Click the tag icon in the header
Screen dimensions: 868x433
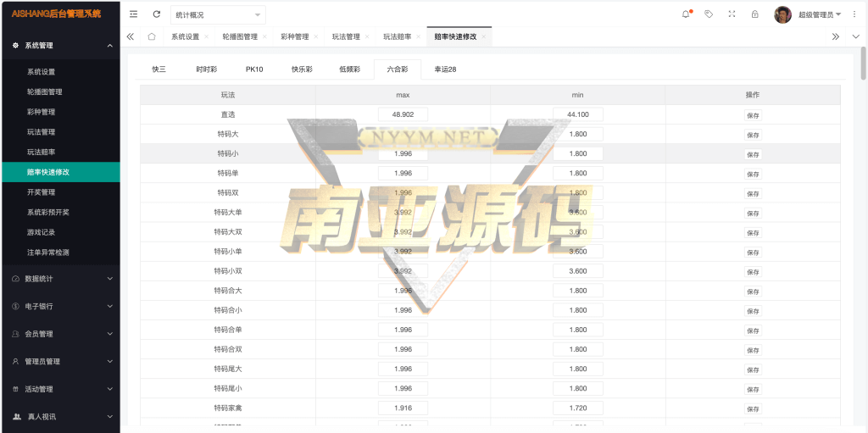coord(709,14)
